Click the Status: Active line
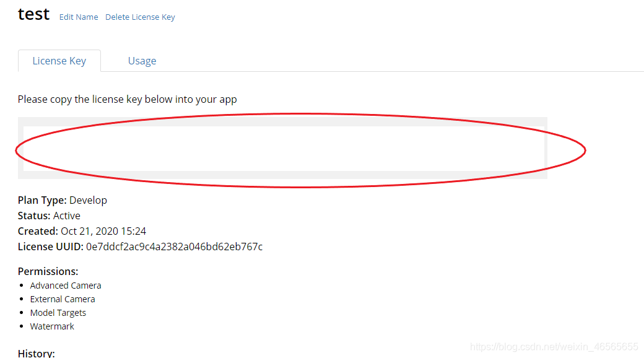Viewport: 644px width, 358px height. click(49, 216)
